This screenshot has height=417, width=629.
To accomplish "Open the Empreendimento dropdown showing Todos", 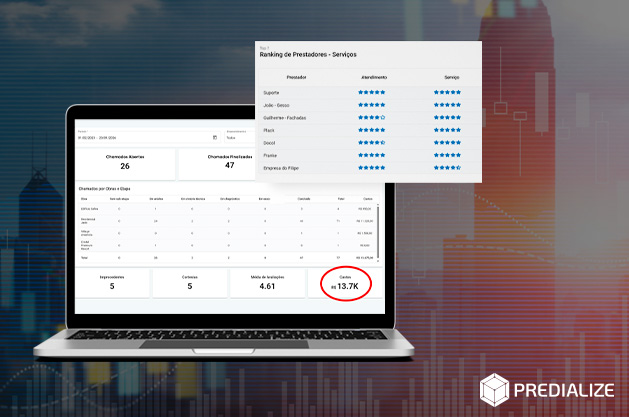I will pyautogui.click(x=240, y=138).
